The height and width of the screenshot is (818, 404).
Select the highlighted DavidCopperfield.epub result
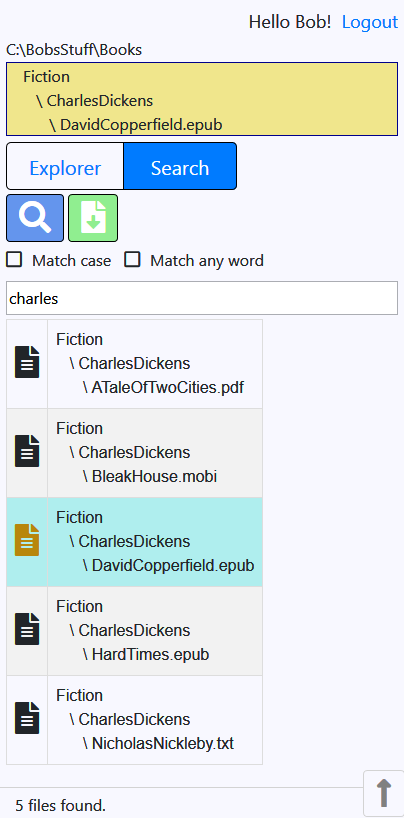pyautogui.click(x=135, y=542)
